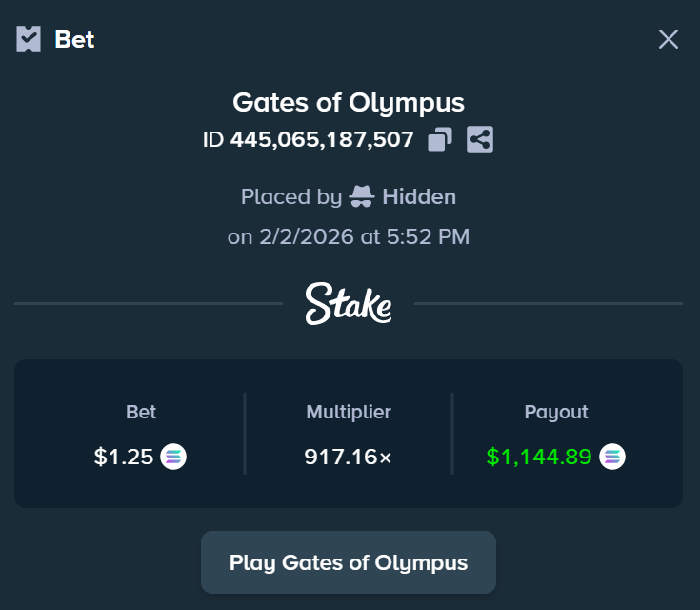Click the Gates of Olympus title
This screenshot has height=610, width=700.
coord(349,102)
